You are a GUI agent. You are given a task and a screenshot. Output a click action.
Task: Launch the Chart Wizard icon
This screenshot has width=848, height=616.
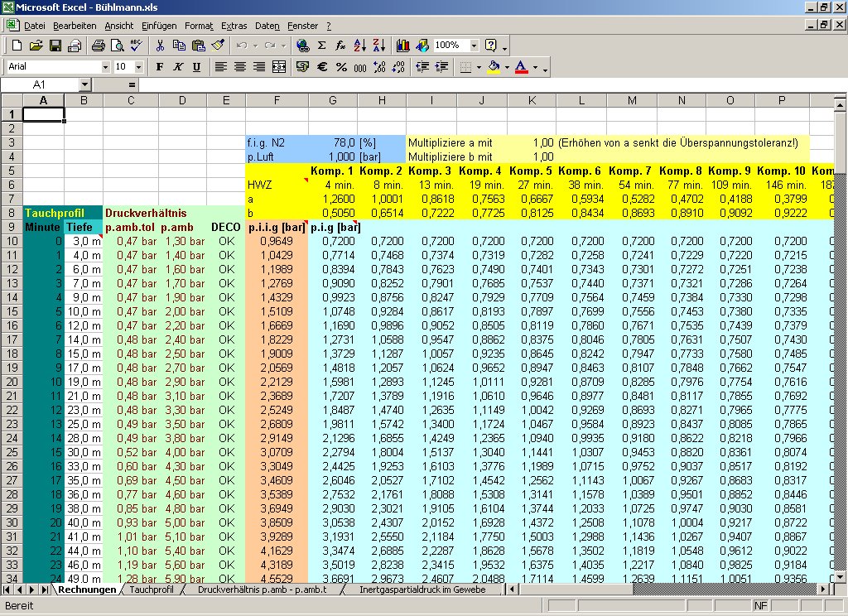click(403, 46)
